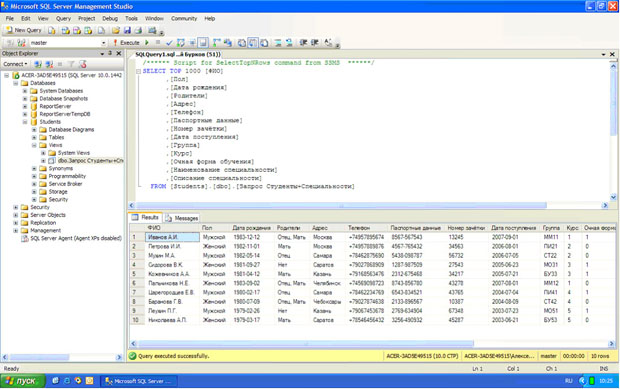Open the Query menu
Viewport: 620px width, 389px height.
tap(63, 19)
